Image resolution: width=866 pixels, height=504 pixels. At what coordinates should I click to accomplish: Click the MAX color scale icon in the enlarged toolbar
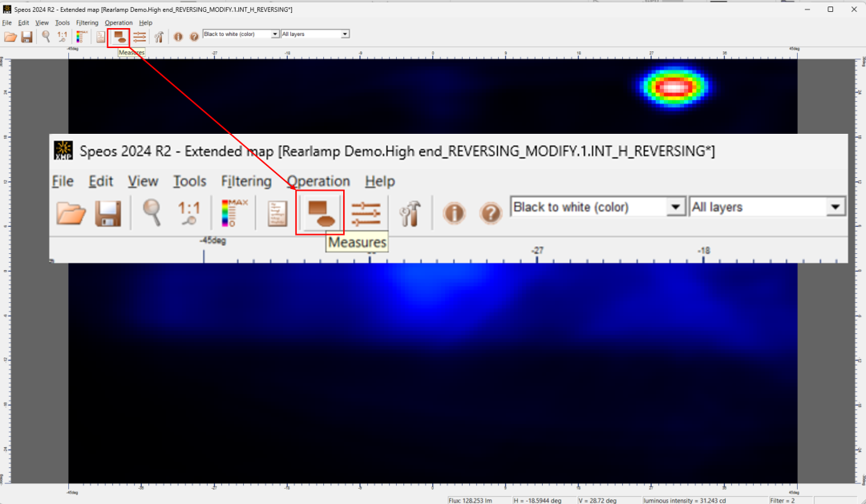(234, 212)
